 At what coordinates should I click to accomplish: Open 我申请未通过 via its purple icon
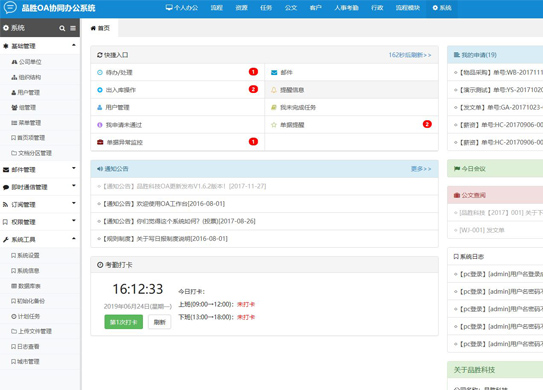(100, 125)
